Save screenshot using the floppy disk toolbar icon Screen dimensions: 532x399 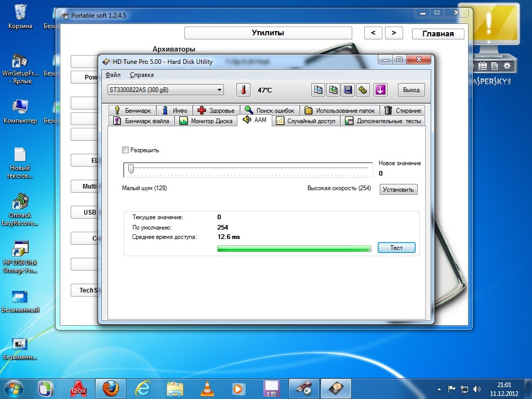[x=348, y=90]
